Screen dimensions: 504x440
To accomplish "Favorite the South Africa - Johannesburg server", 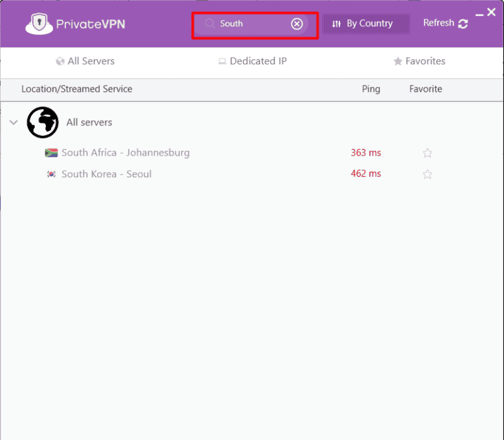I will point(427,153).
